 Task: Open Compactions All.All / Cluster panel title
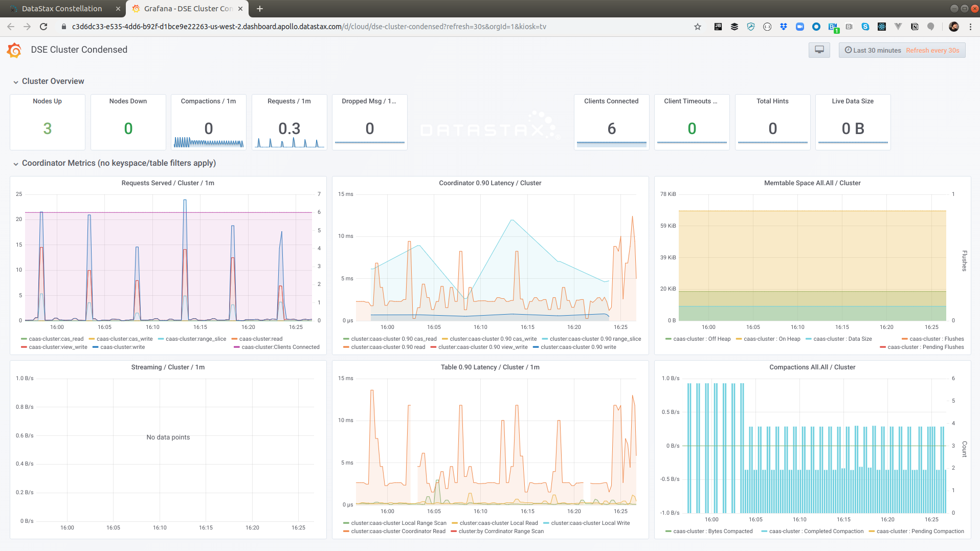(812, 367)
